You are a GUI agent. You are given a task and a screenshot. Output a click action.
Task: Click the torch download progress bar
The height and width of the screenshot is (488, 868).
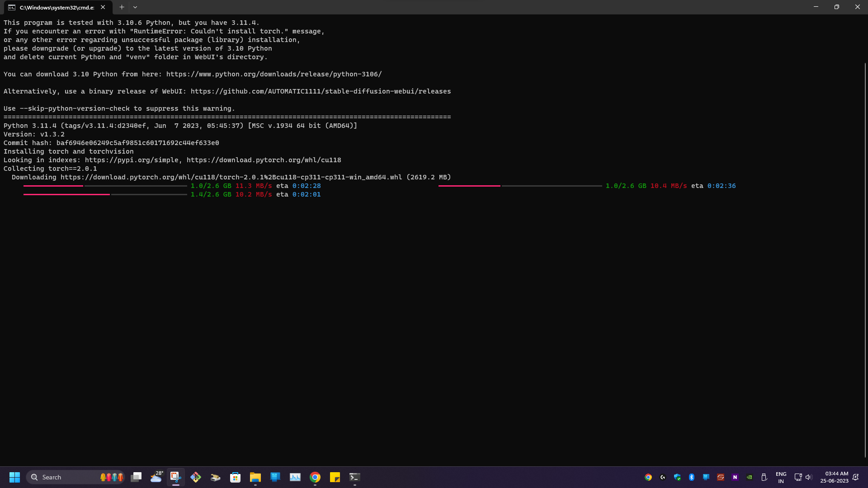coord(104,186)
